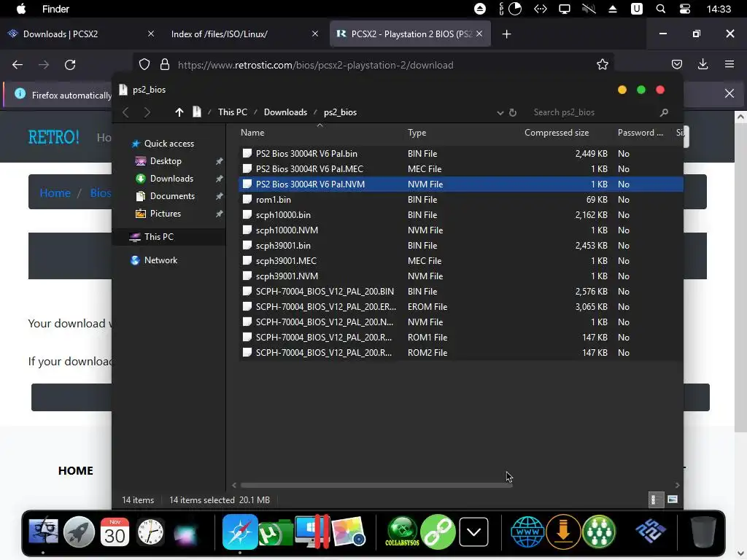The height and width of the screenshot is (560, 747).
Task: Go up one folder in explorer
Action: point(179,112)
